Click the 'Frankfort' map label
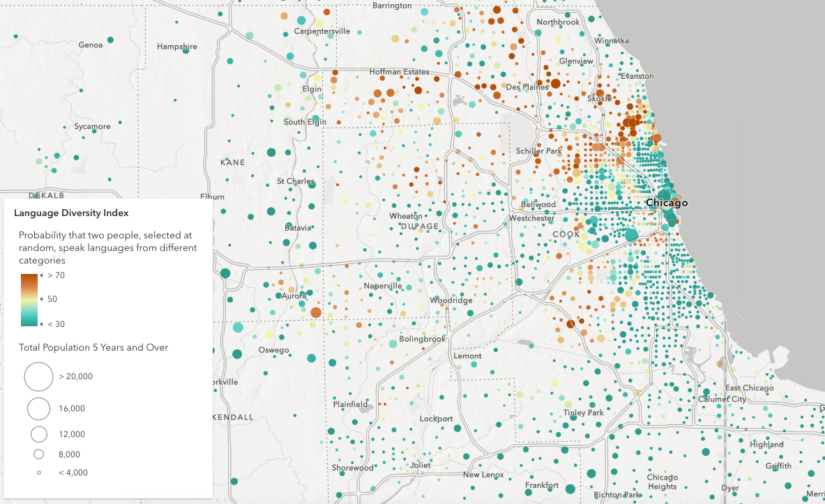This screenshot has height=504, width=825. pyautogui.click(x=542, y=485)
